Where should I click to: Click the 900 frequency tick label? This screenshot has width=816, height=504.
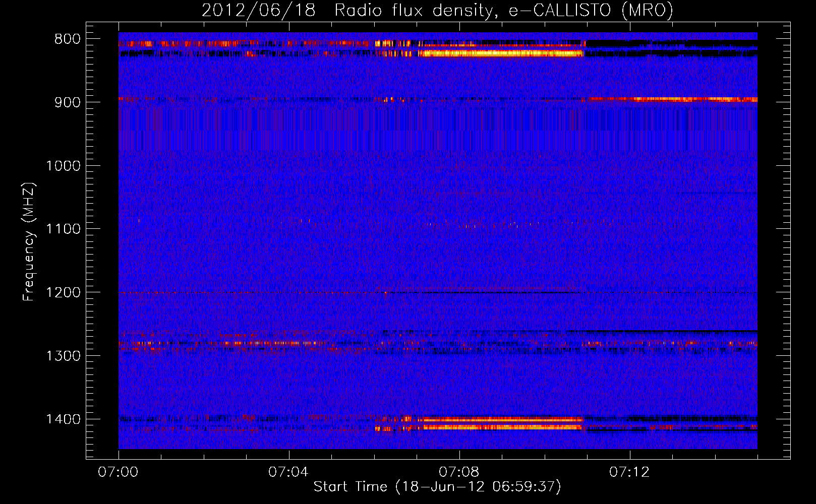(67, 102)
